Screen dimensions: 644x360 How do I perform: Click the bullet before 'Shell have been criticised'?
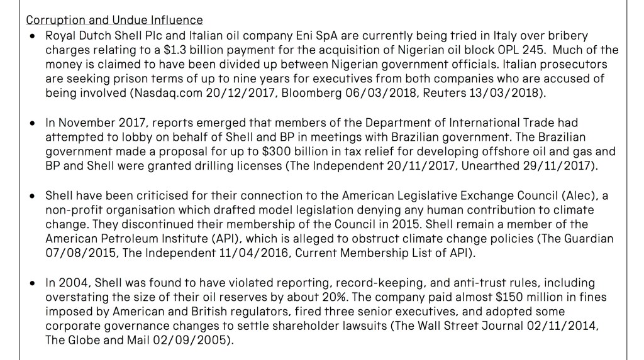pos(32,195)
